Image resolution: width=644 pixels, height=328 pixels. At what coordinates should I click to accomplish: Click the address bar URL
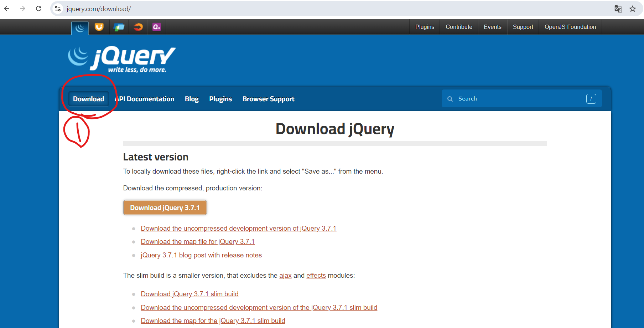click(99, 9)
